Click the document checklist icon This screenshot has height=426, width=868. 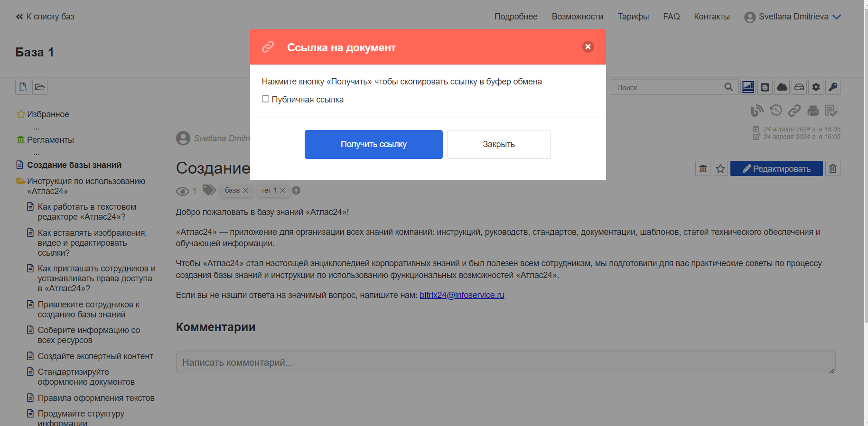tap(831, 111)
